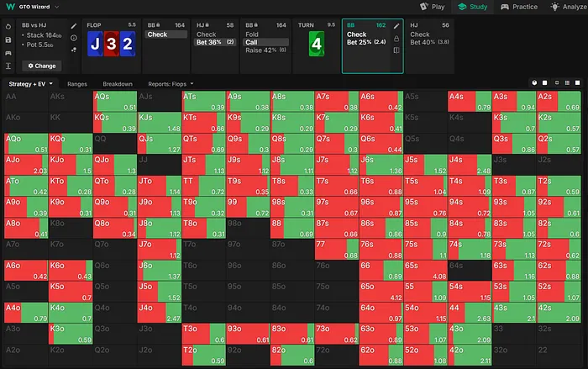Viewport: 588px width, 369px height.
Task: Open the Strategy + EV dropdown
Action: coord(31,84)
